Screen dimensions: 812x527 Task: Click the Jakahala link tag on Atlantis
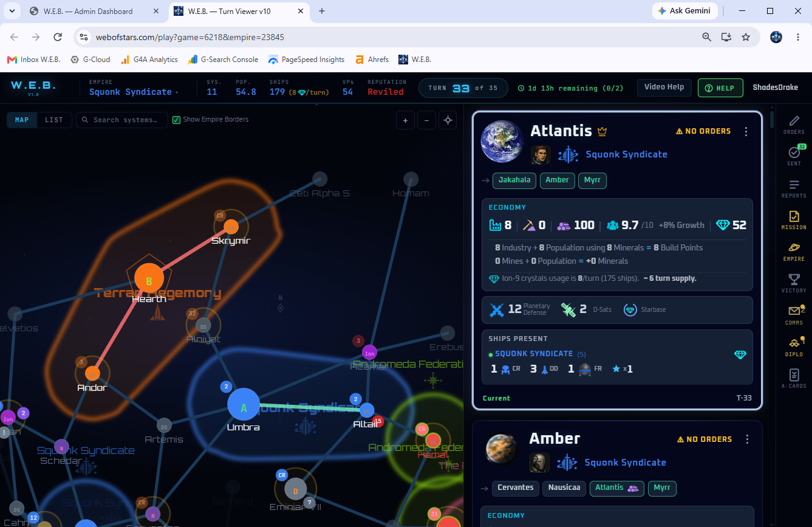click(x=514, y=180)
